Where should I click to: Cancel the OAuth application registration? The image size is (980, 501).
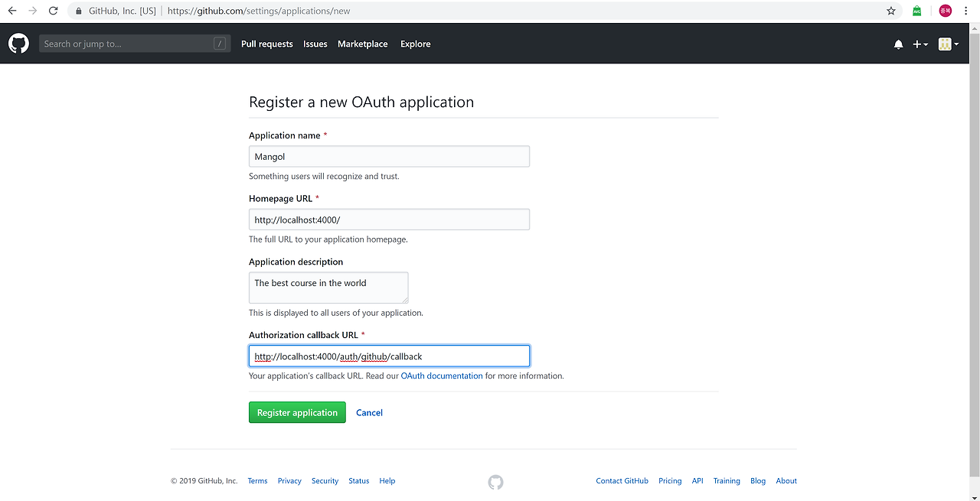(x=369, y=413)
